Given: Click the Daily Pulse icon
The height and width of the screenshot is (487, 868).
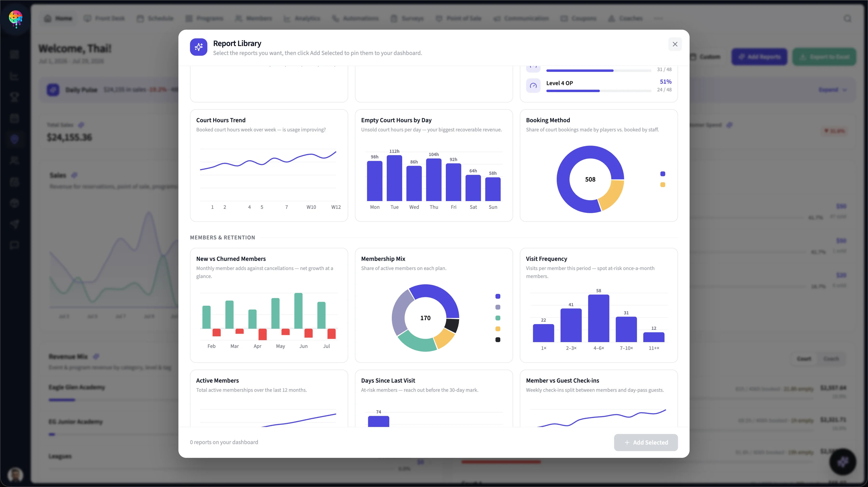Looking at the screenshot, I should (53, 90).
